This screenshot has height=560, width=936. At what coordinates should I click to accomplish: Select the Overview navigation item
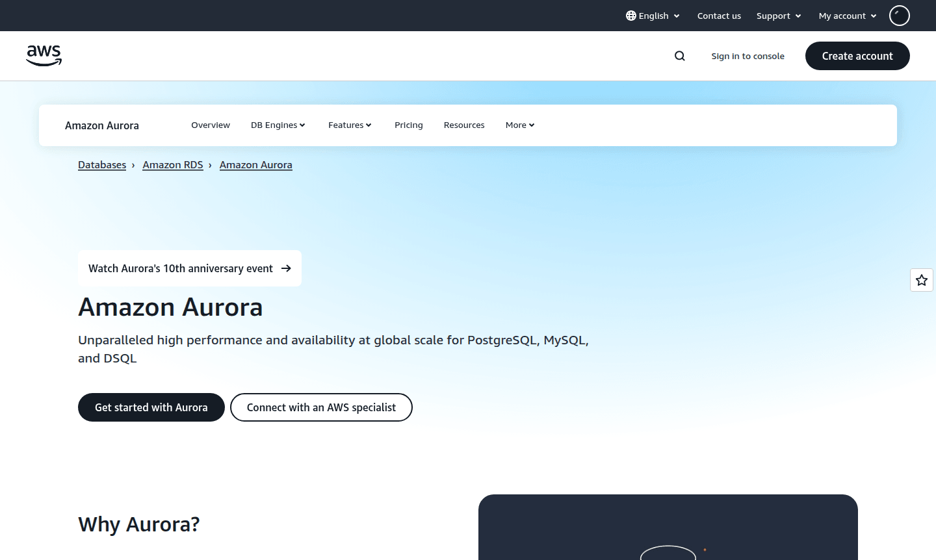coord(210,125)
